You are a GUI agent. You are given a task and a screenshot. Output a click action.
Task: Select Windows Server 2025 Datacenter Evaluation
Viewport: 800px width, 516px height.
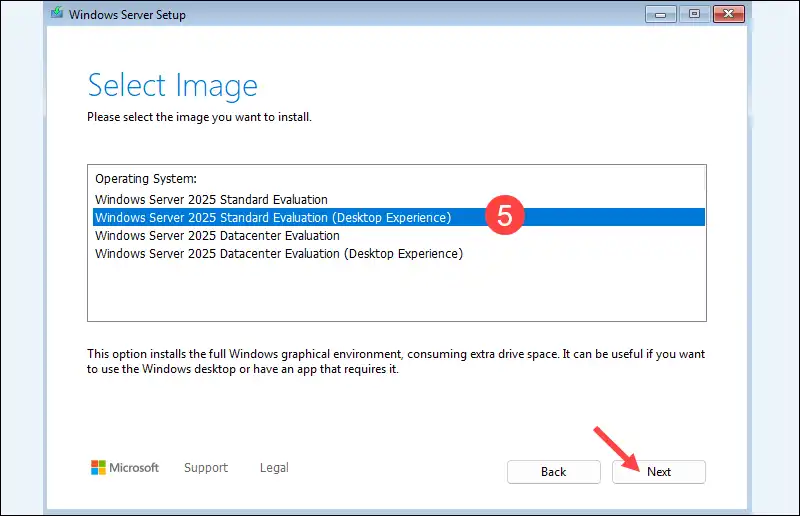click(217, 235)
